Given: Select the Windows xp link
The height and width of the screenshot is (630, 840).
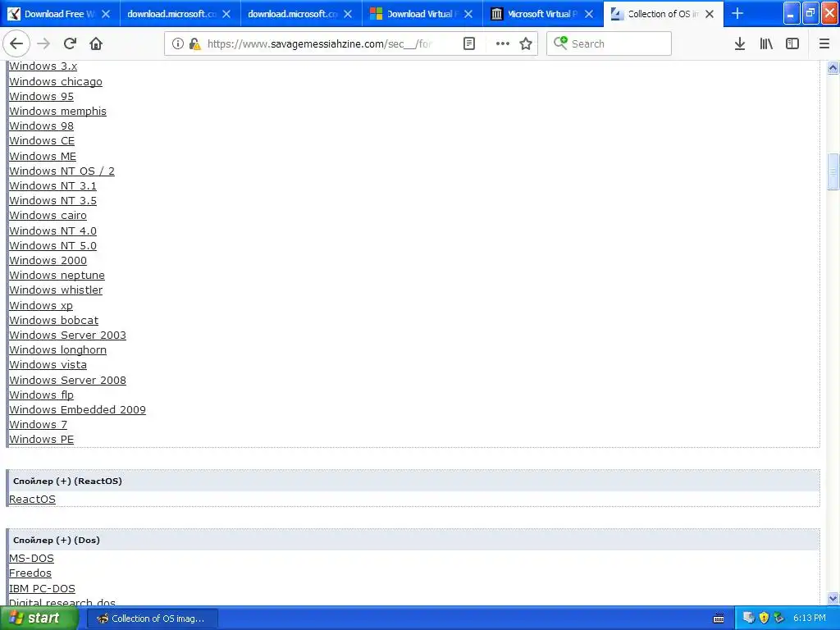Looking at the screenshot, I should 41,305.
